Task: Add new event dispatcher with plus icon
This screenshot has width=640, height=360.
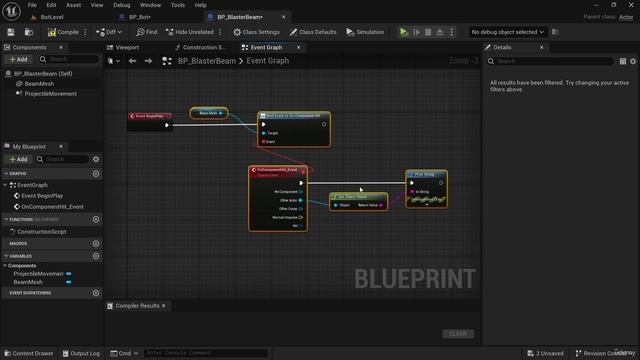Action: click(x=96, y=293)
